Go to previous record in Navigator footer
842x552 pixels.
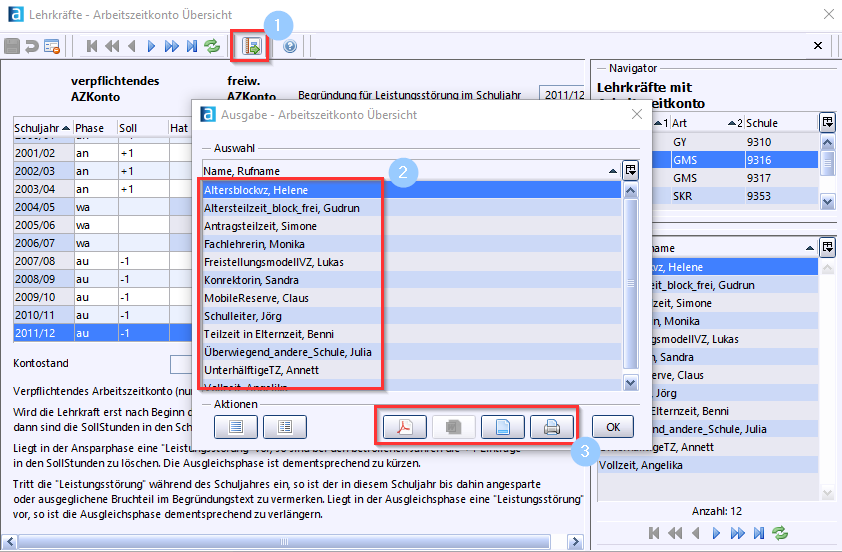696,533
